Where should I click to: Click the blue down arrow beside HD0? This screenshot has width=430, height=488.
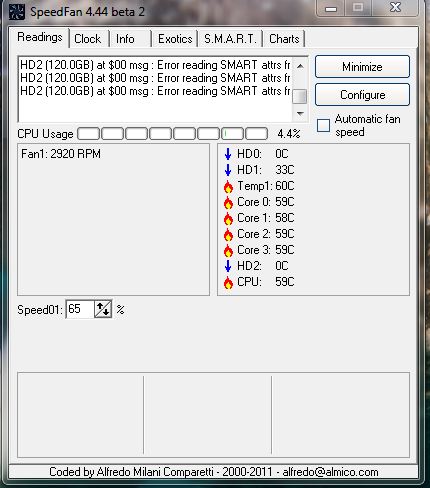(228, 154)
